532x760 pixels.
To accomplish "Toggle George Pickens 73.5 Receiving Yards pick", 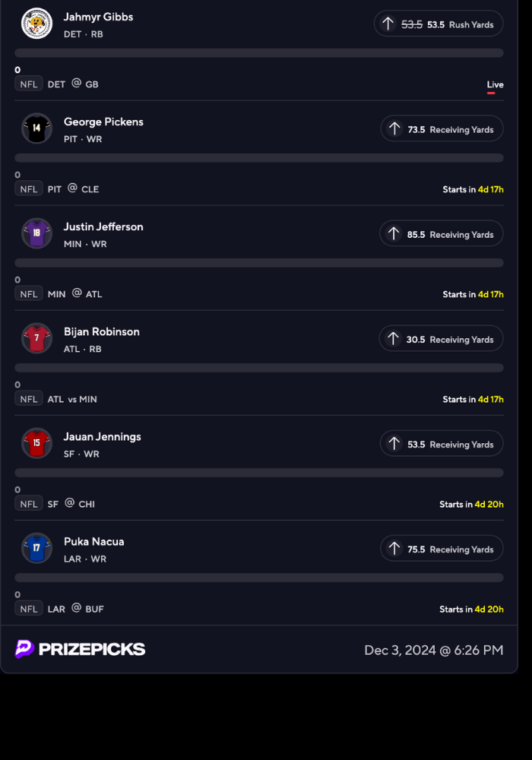I will [442, 129].
